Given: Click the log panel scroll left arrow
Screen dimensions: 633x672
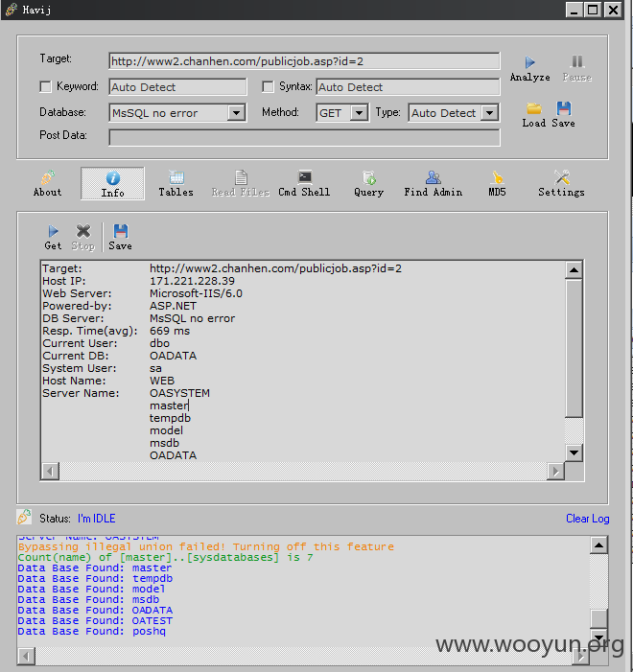Looking at the screenshot, I should [26, 656].
